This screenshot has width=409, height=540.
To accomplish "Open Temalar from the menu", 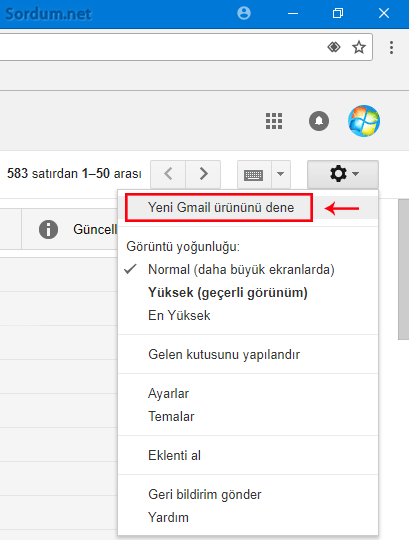I will pos(248,416).
